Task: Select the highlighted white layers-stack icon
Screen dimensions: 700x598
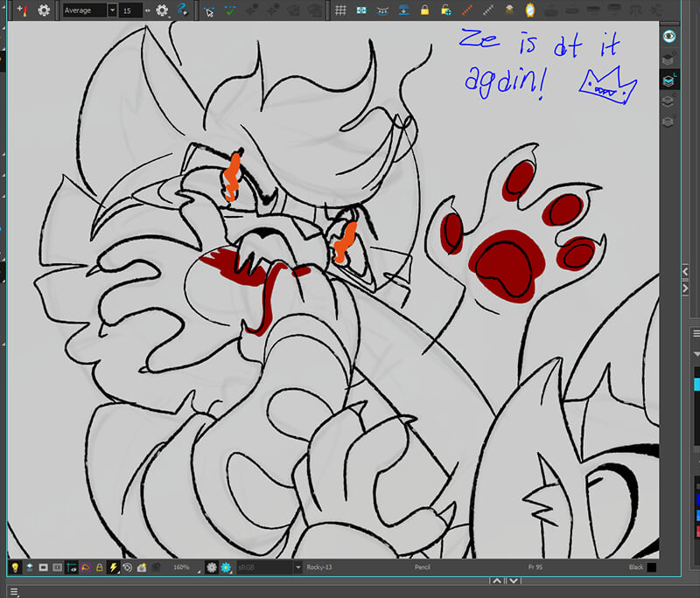Action: tap(668, 80)
